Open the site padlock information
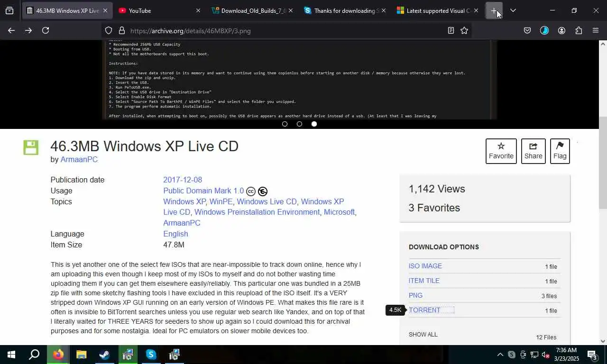Viewport: 607px width, 364px height. tap(121, 30)
